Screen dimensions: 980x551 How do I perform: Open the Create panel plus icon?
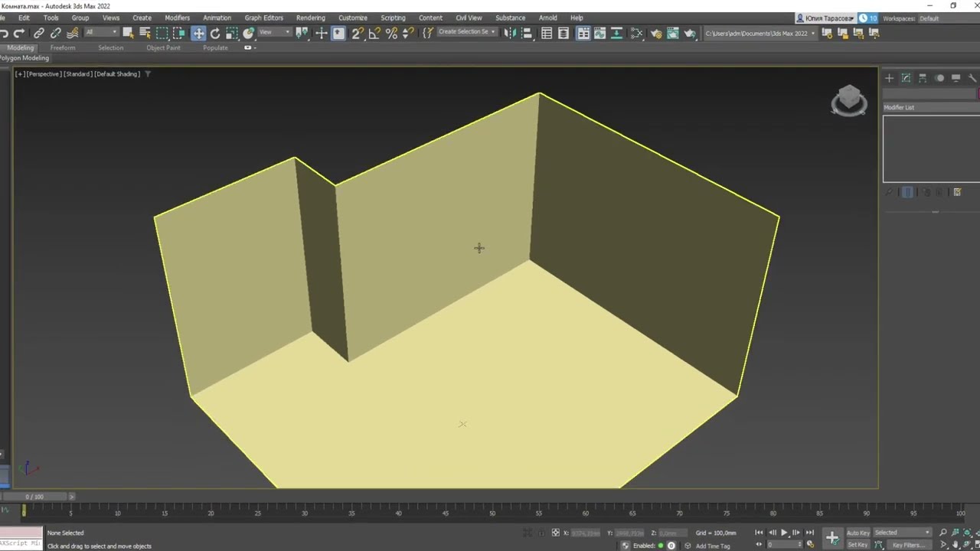click(x=889, y=78)
